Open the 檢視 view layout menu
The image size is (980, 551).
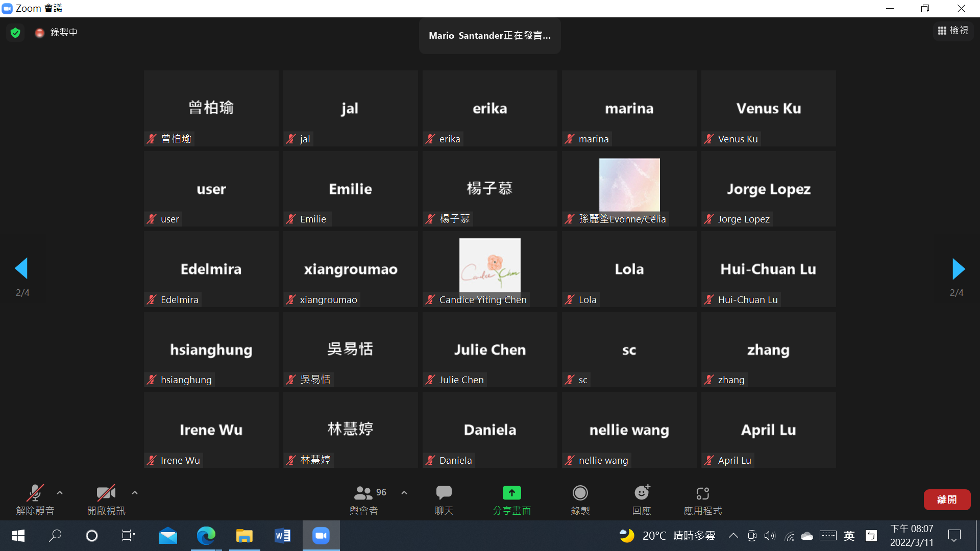click(x=953, y=31)
